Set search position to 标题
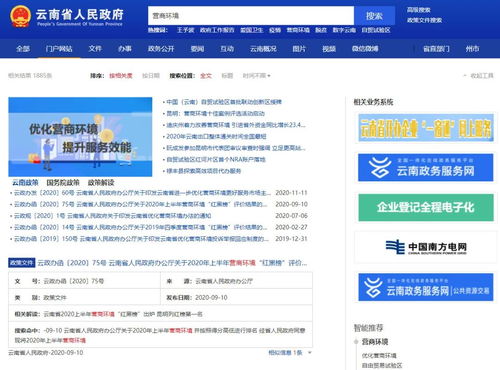 point(227,76)
